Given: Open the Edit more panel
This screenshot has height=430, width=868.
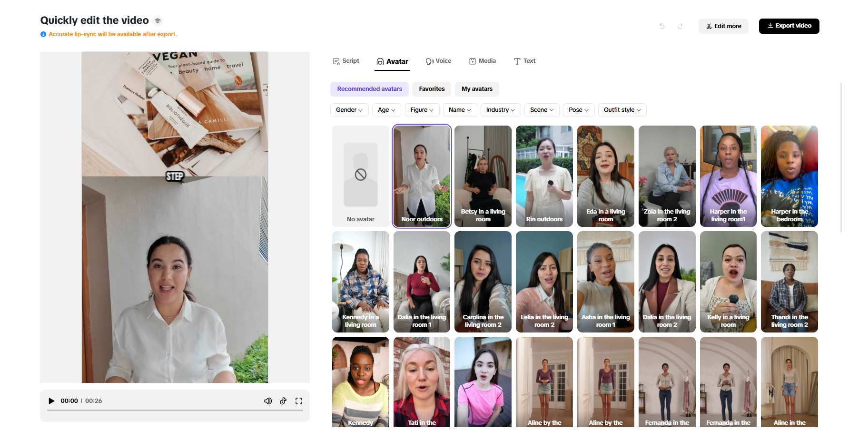Looking at the screenshot, I should (723, 26).
